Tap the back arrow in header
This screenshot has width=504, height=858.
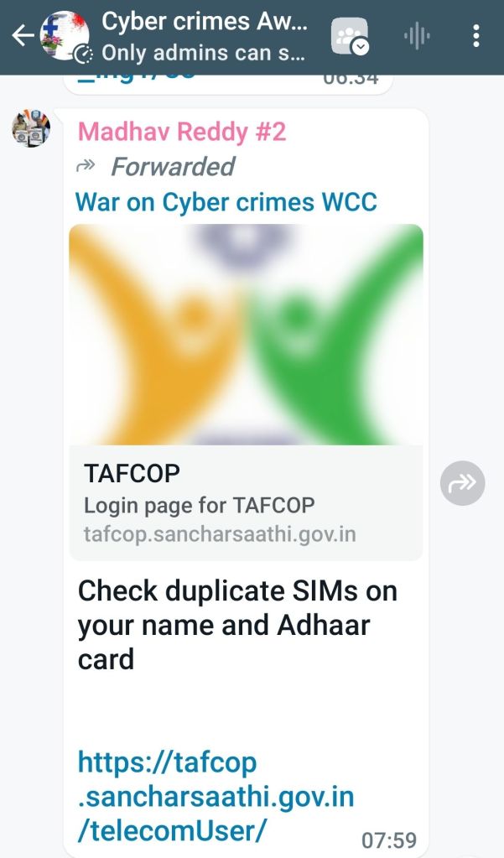[23, 36]
